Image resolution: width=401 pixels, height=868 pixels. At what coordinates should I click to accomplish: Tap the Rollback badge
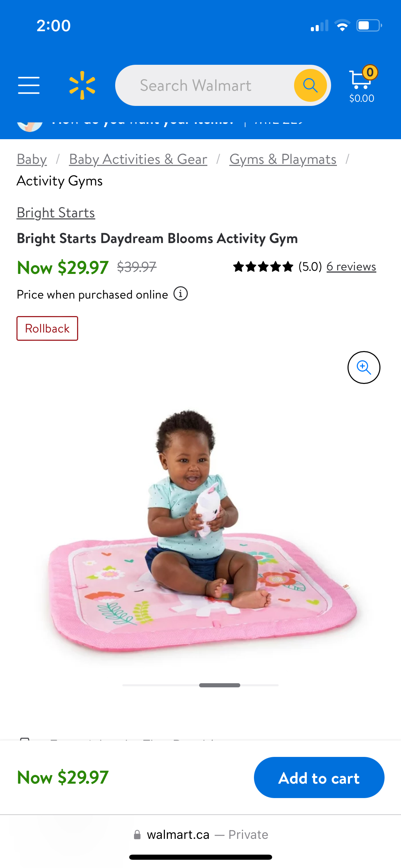click(x=47, y=328)
